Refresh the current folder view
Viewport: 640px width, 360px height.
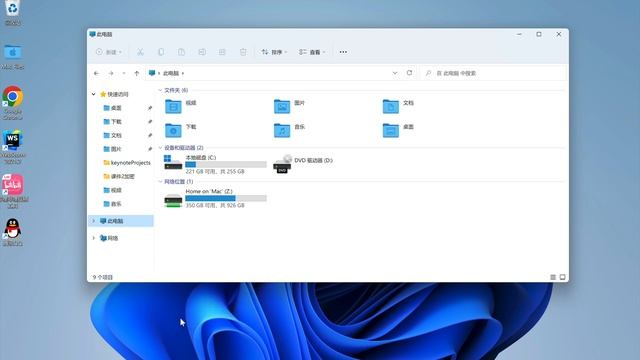tap(409, 73)
